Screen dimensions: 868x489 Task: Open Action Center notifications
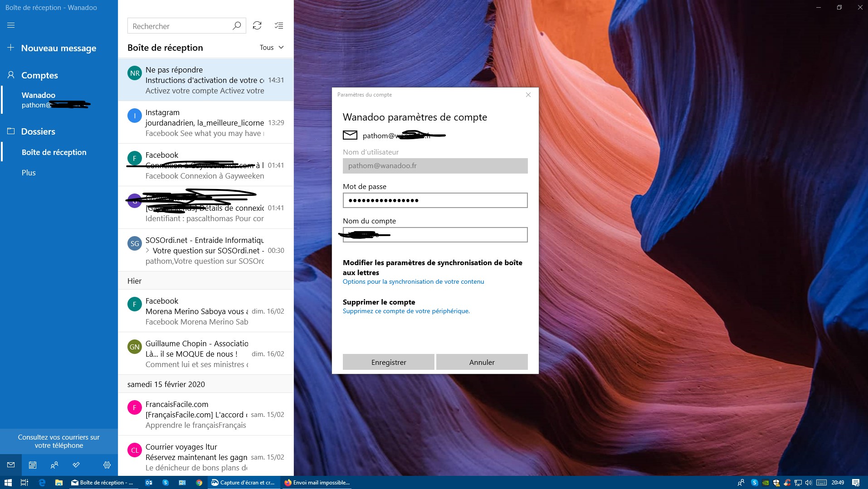coord(856,483)
